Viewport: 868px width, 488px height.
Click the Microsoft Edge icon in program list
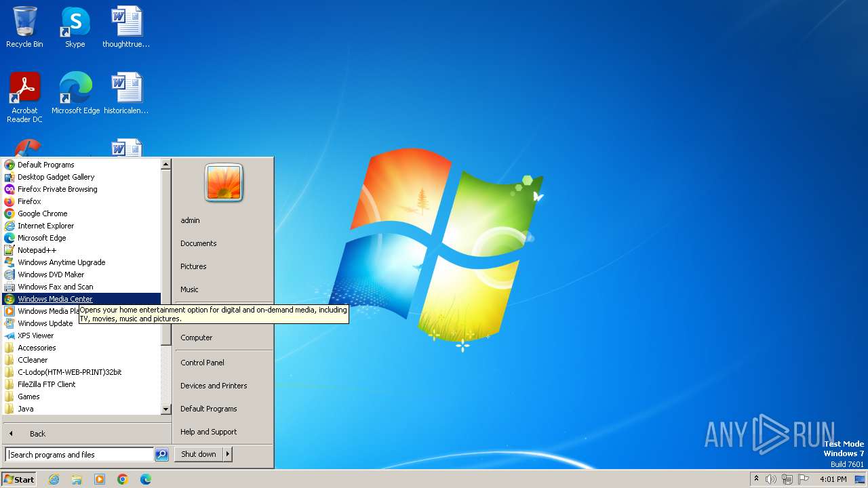9,238
